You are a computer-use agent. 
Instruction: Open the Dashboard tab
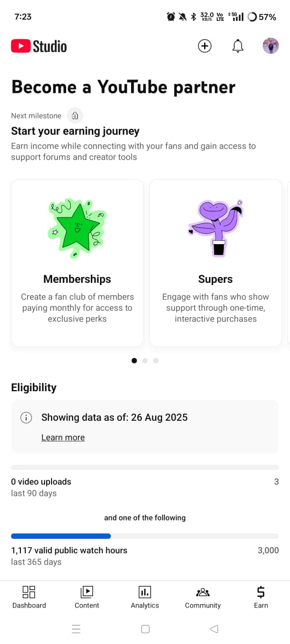(29, 597)
